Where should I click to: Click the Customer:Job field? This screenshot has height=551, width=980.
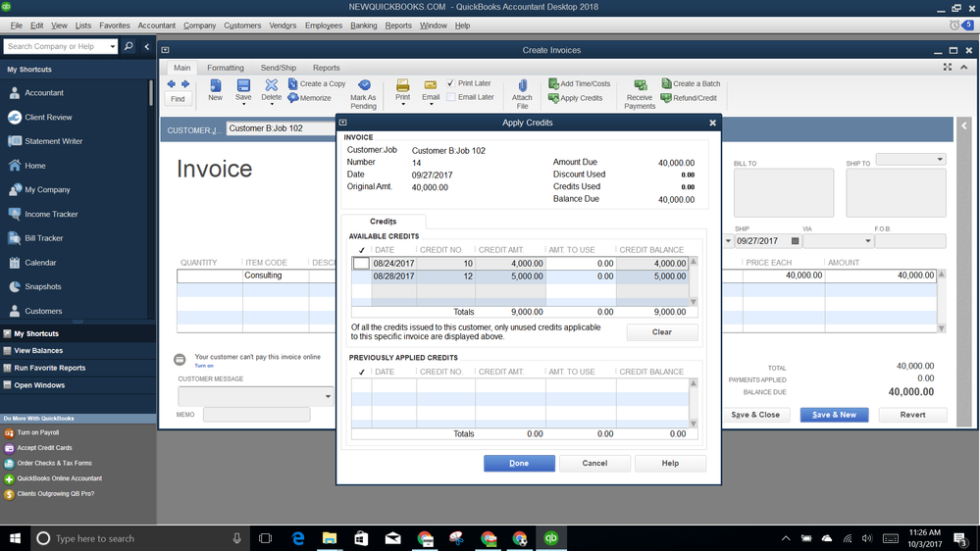[281, 128]
